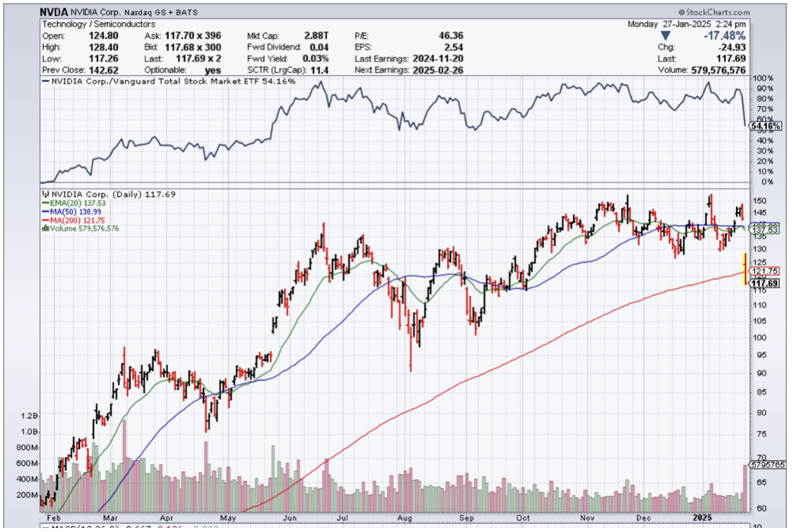Screen dimensions: 794x532
Task: Click the SCTR (LrgCap) value 11.4
Action: pos(319,70)
